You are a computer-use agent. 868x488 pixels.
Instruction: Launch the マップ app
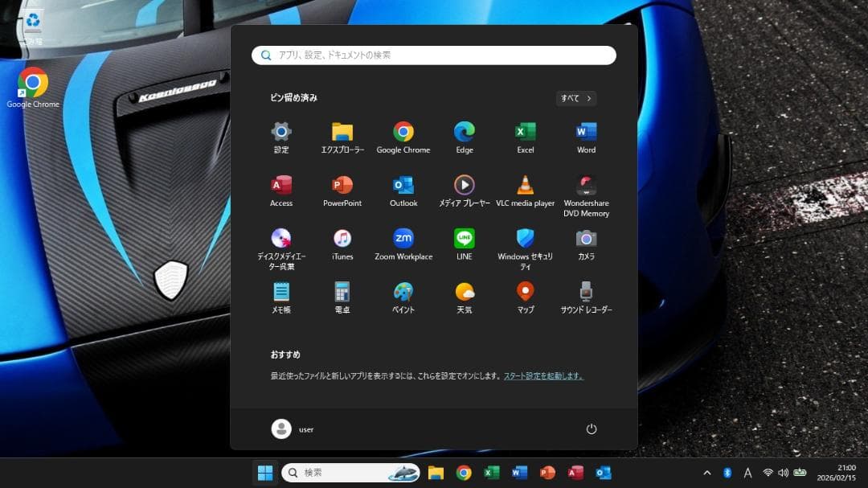(525, 297)
